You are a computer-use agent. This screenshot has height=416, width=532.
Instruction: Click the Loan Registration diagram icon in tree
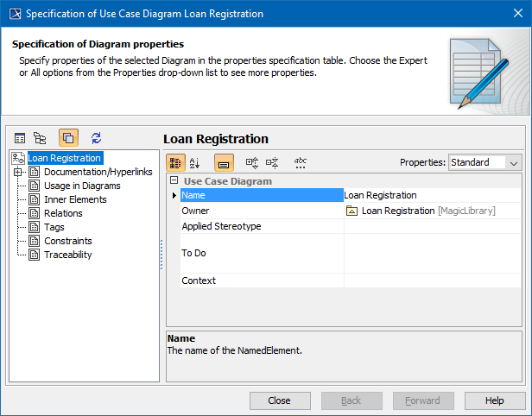tap(18, 158)
